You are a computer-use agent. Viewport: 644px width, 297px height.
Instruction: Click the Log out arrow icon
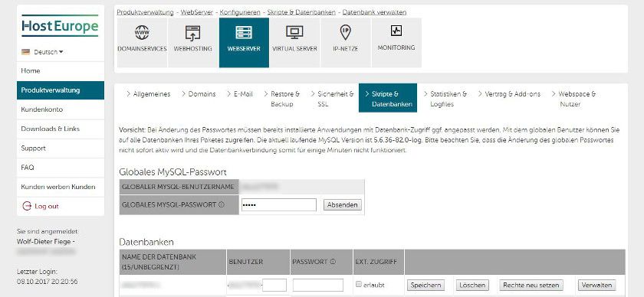[27, 206]
